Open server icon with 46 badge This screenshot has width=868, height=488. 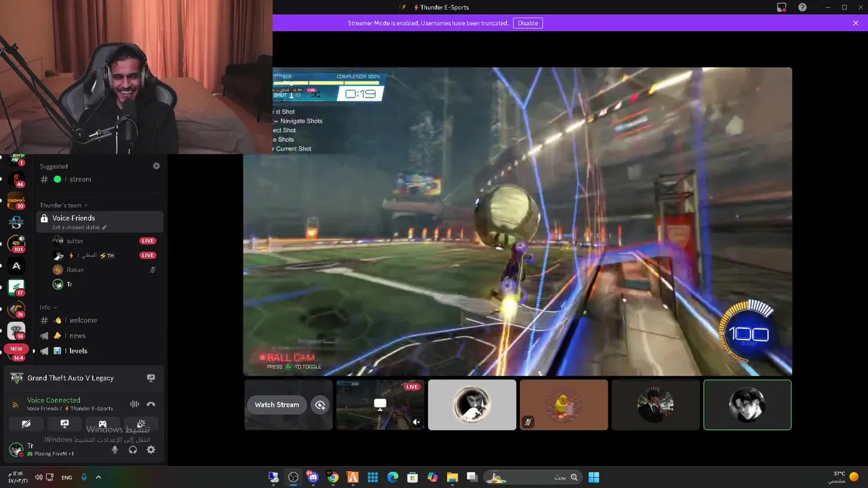(x=16, y=180)
